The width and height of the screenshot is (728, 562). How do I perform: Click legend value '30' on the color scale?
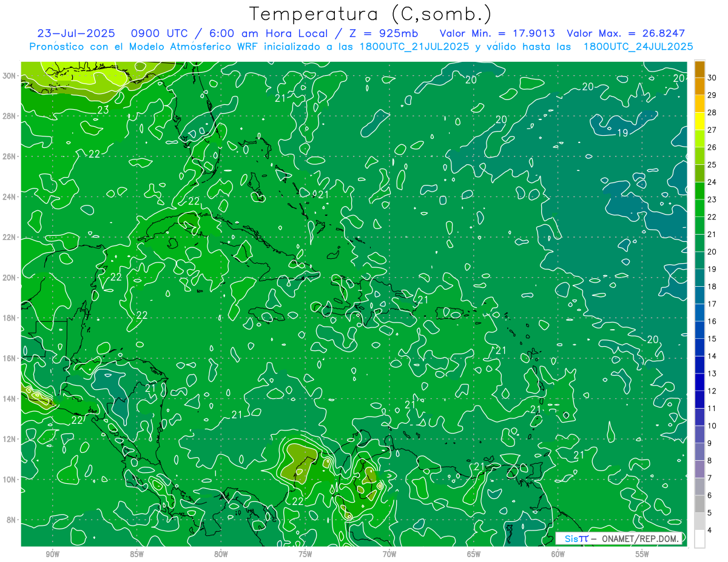(x=712, y=78)
